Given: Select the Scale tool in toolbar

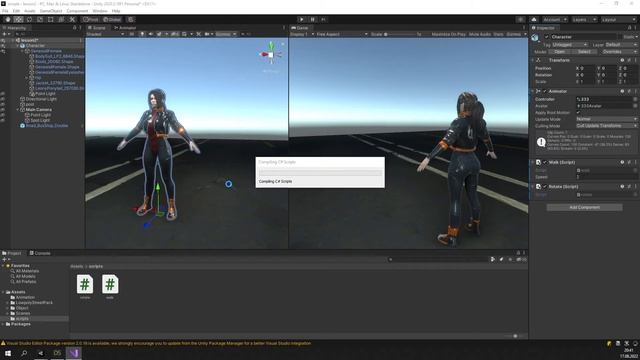Looking at the screenshot, I should pos(40,19).
